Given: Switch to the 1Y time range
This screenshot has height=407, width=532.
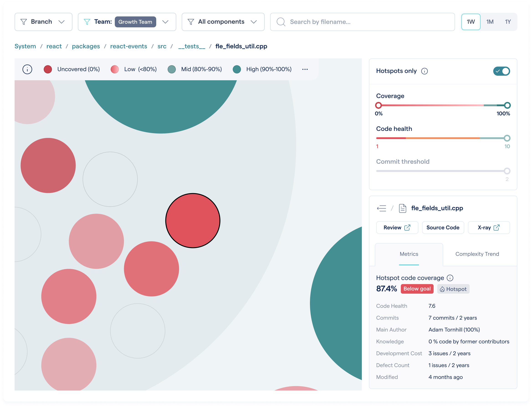Looking at the screenshot, I should point(508,22).
